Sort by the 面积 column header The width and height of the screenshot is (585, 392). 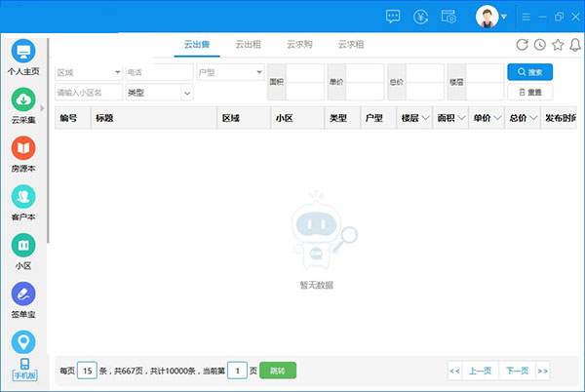450,118
